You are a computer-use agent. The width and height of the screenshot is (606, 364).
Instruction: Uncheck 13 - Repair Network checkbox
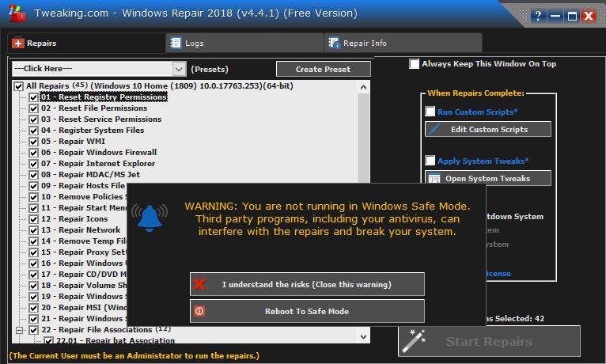coord(34,230)
